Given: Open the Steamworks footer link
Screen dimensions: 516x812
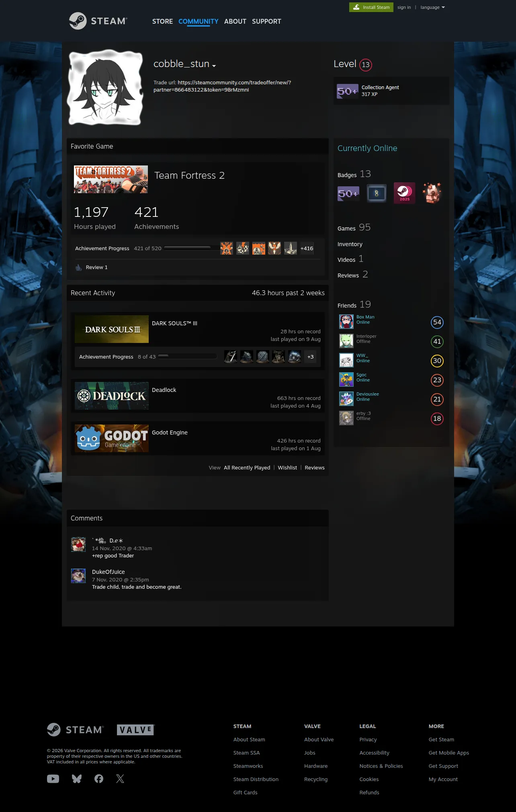Looking at the screenshot, I should (x=248, y=766).
